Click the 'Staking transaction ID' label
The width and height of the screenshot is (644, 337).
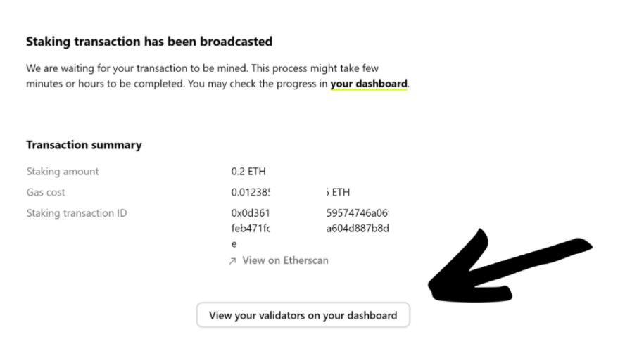point(76,213)
